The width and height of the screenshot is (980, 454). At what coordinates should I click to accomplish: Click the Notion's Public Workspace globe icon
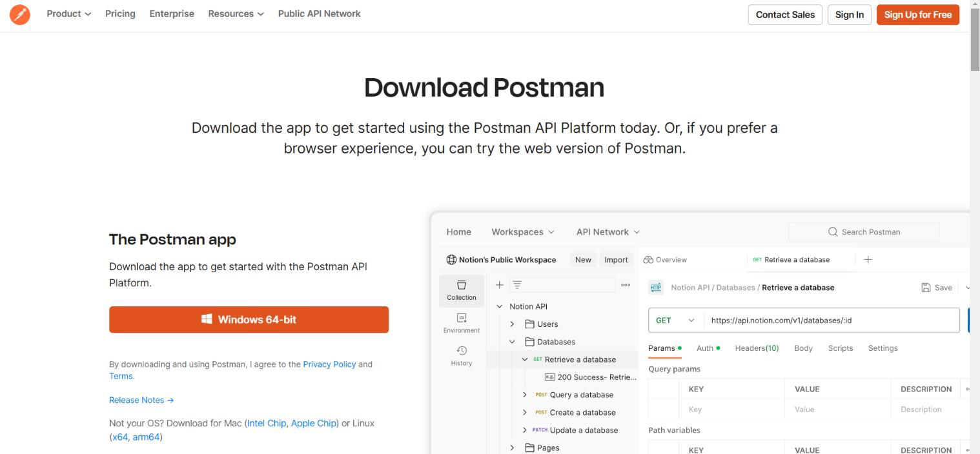[x=451, y=259]
